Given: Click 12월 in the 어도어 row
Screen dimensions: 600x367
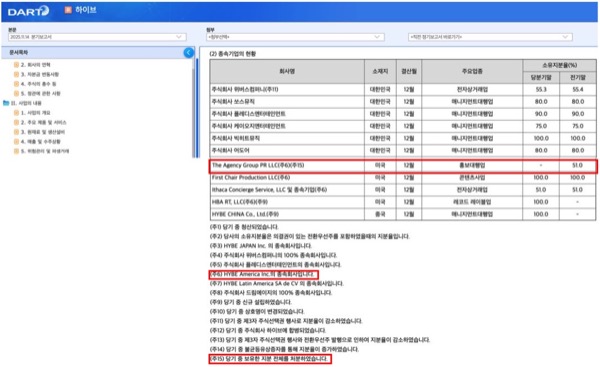Looking at the screenshot, I should tap(409, 150).
